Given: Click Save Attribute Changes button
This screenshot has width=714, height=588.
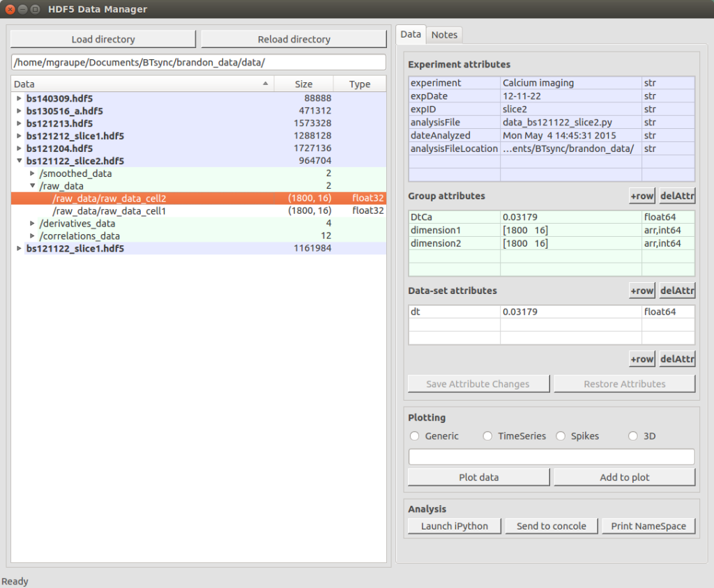Looking at the screenshot, I should tap(478, 384).
